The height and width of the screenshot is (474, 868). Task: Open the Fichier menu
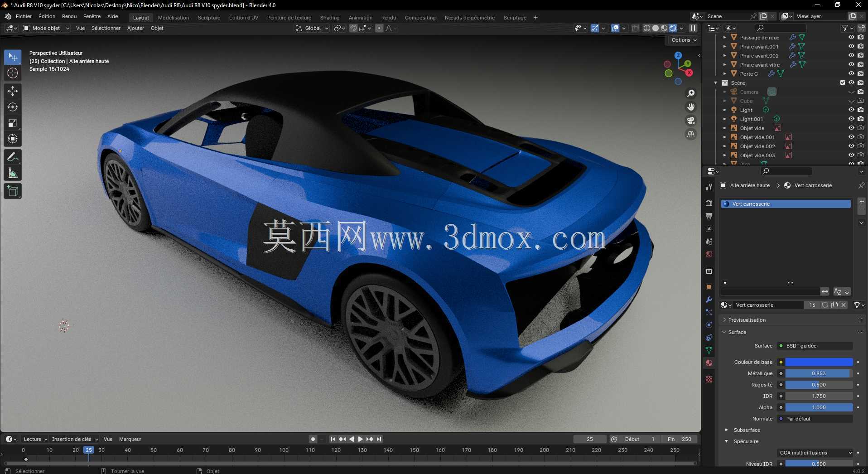(x=24, y=16)
